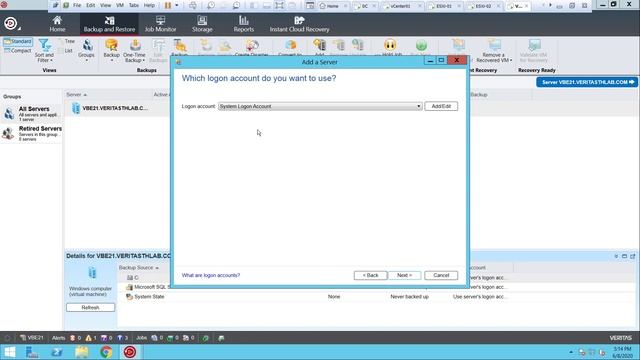Viewport: 640px width, 360px height.
Task: Open the VMware VM menu
Action: 120,5
